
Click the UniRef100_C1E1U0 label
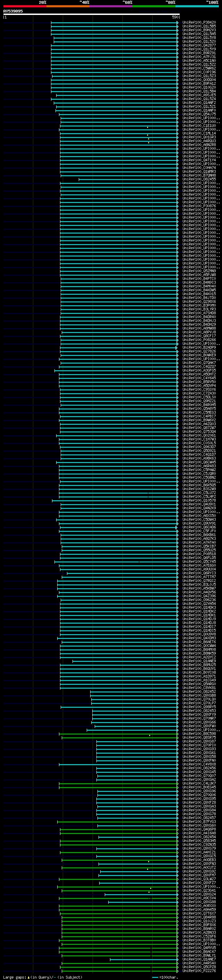point(199,125)
